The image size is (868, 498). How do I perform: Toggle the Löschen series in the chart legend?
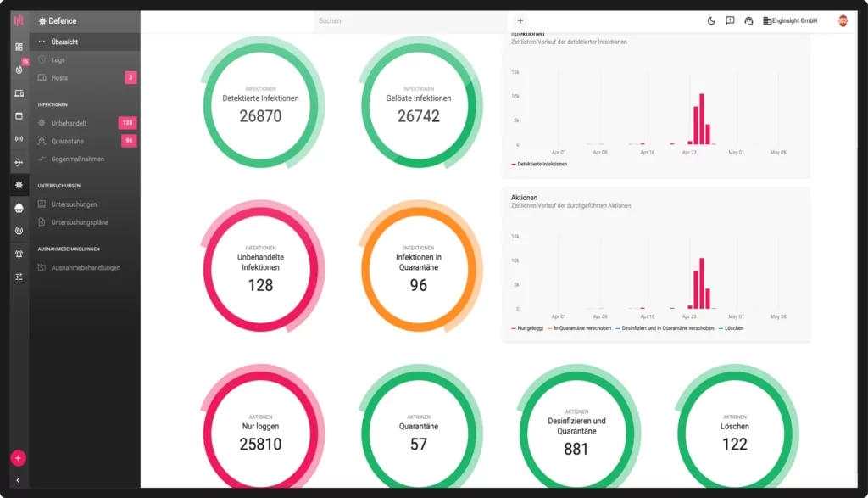click(x=731, y=327)
